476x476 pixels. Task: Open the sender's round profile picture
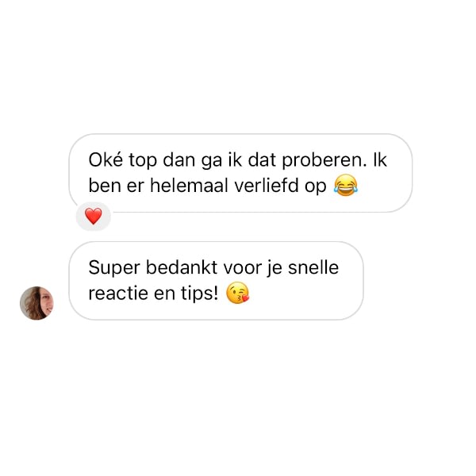[x=36, y=303]
